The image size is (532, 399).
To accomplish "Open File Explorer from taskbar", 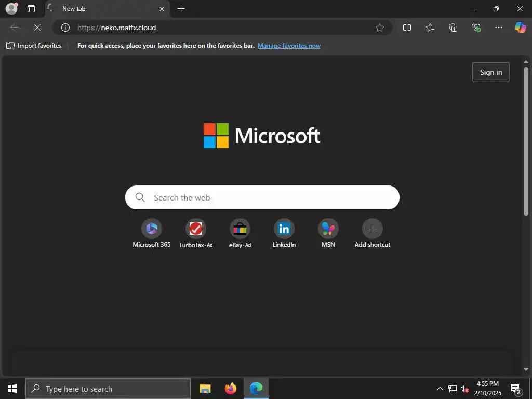I will pyautogui.click(x=205, y=389).
